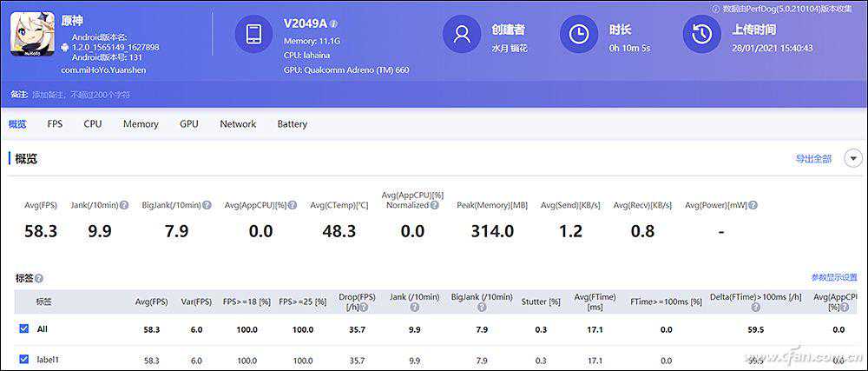Open the Memory tab

pos(141,124)
